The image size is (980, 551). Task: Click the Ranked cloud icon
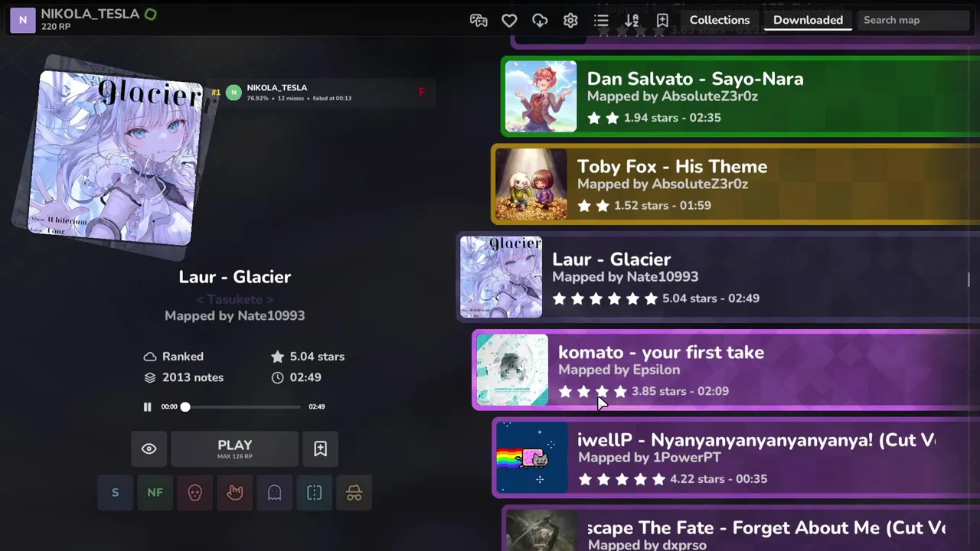click(x=150, y=357)
